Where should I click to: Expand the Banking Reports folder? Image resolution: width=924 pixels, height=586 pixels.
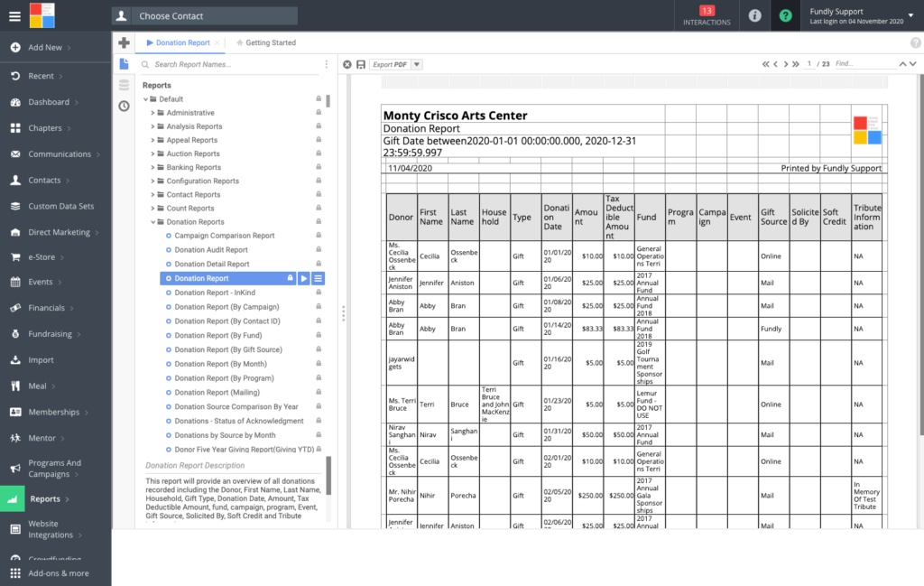(x=153, y=167)
